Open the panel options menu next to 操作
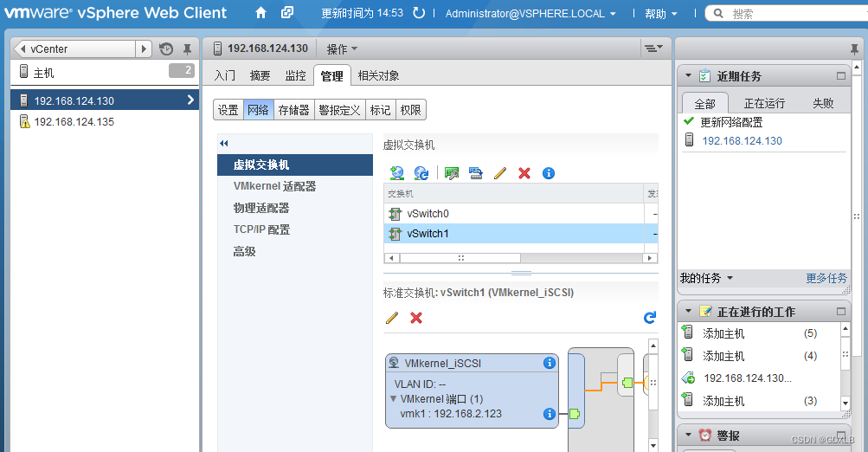This screenshot has height=452, width=868. (x=653, y=48)
